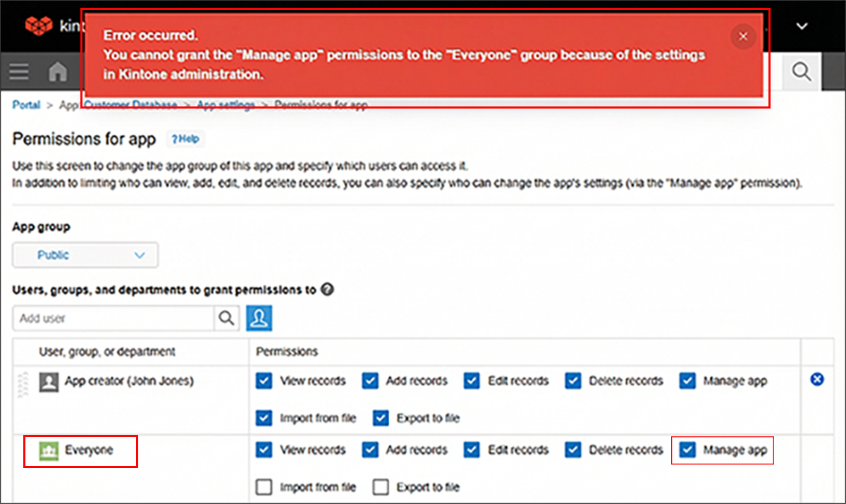Dismiss the error banner with its close button
The height and width of the screenshot is (504, 846).
(x=742, y=36)
